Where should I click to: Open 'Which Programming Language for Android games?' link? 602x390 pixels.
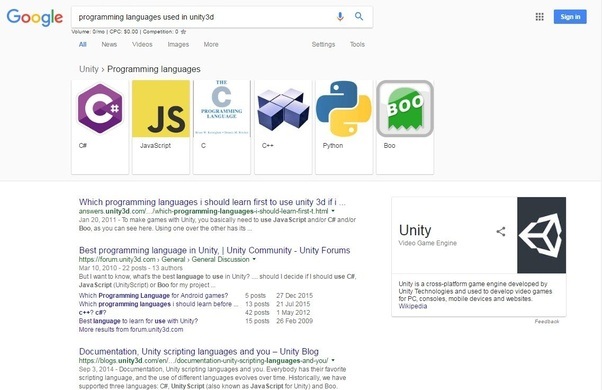(x=153, y=296)
